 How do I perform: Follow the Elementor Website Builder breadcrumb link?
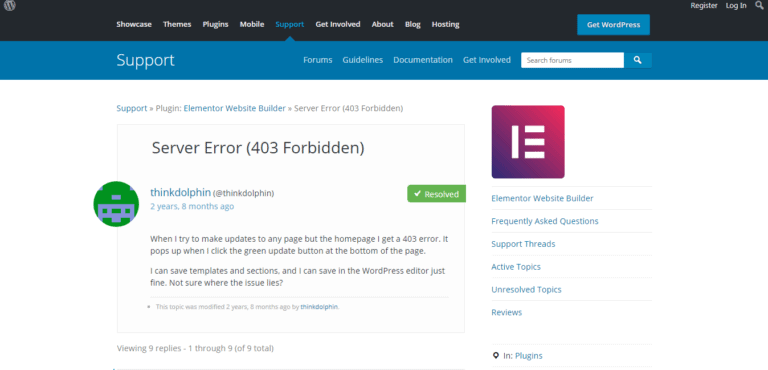click(x=235, y=108)
